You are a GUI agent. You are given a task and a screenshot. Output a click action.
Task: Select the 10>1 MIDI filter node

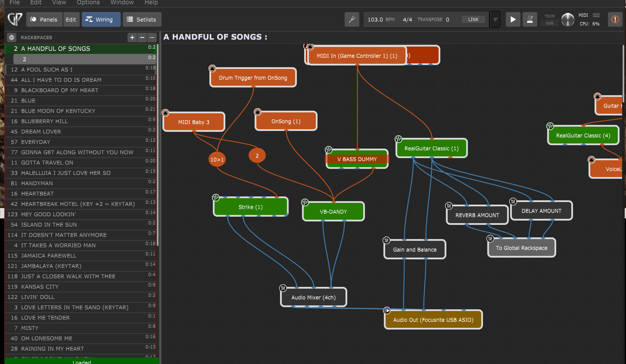[217, 159]
